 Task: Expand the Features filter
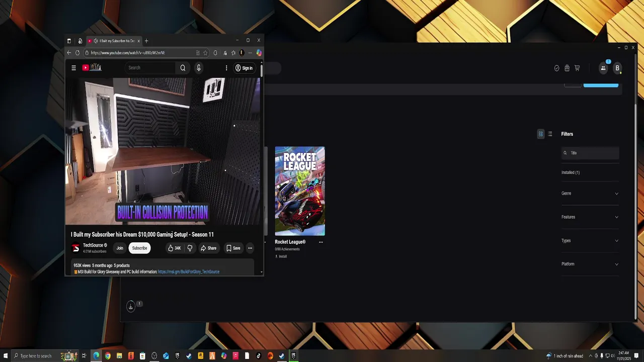click(590, 217)
